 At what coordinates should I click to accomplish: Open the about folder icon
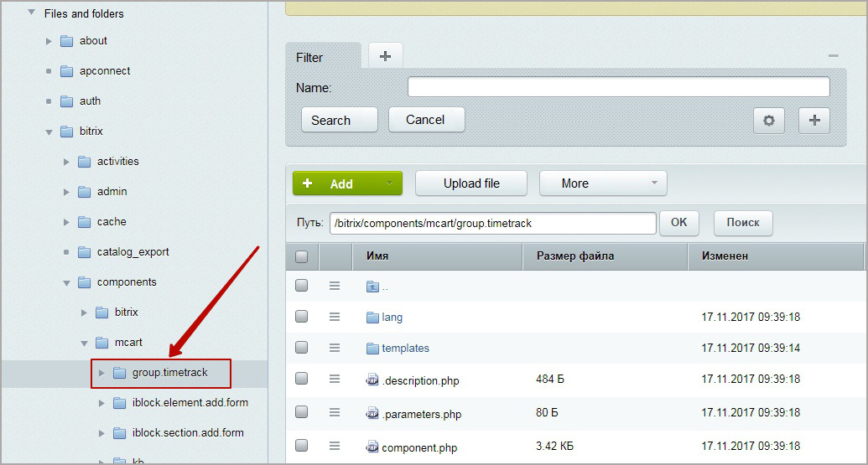[x=66, y=41]
